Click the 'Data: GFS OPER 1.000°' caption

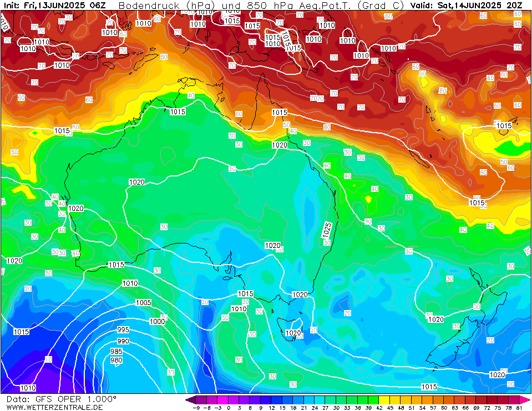[62, 399]
